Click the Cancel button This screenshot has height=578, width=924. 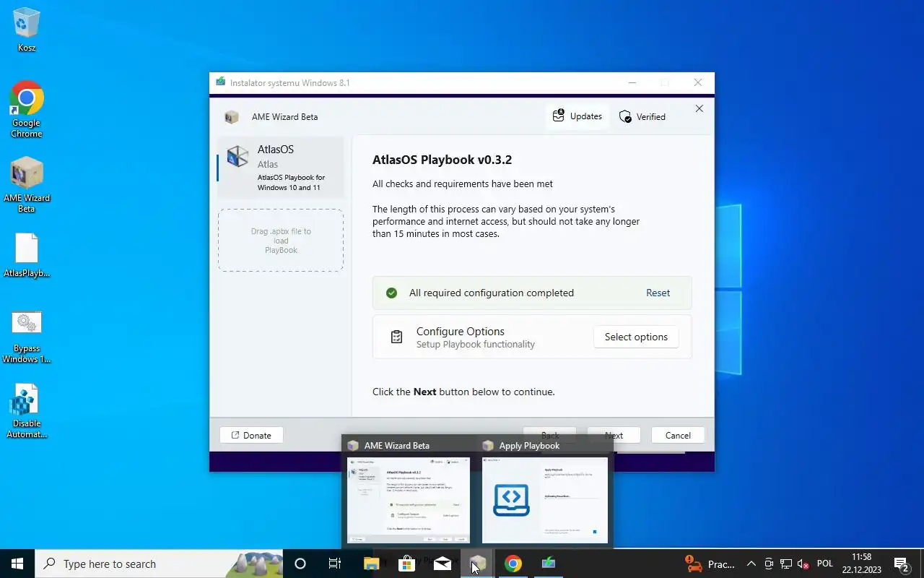pyautogui.click(x=678, y=435)
